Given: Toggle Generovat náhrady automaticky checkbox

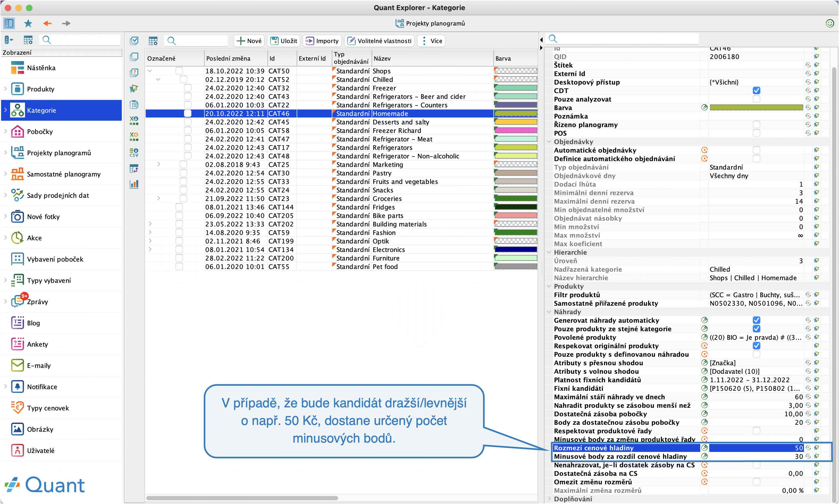Looking at the screenshot, I should 756,320.
